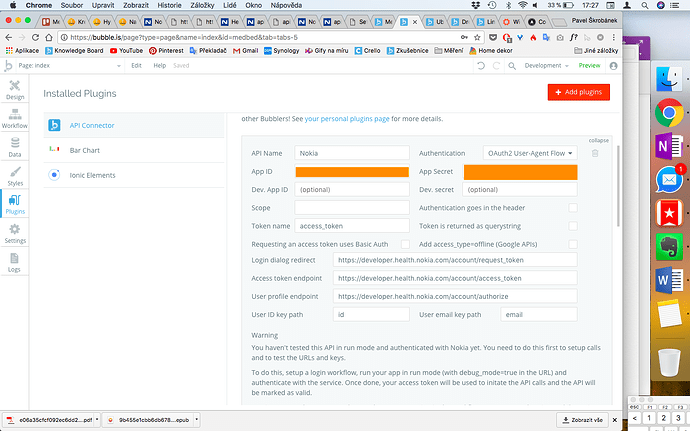Open Chrome from the Dock
Screen dimensions: 690x431
[669, 113]
